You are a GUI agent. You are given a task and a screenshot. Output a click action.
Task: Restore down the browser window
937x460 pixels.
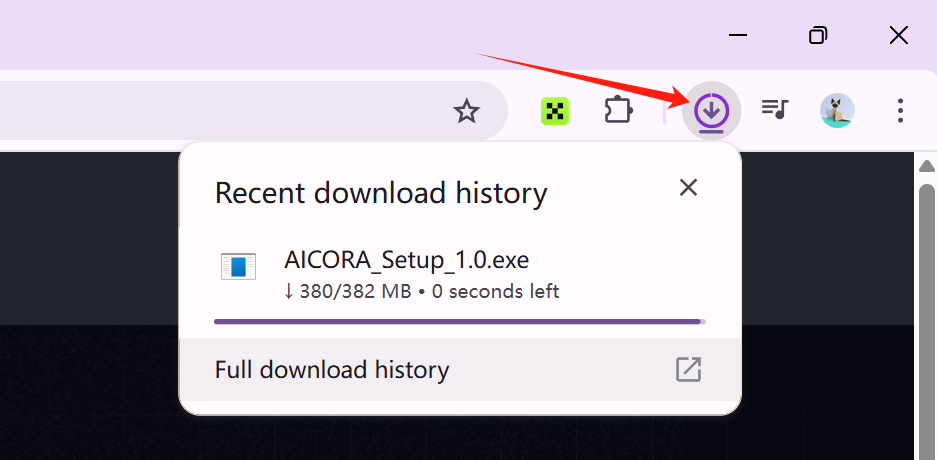click(818, 35)
